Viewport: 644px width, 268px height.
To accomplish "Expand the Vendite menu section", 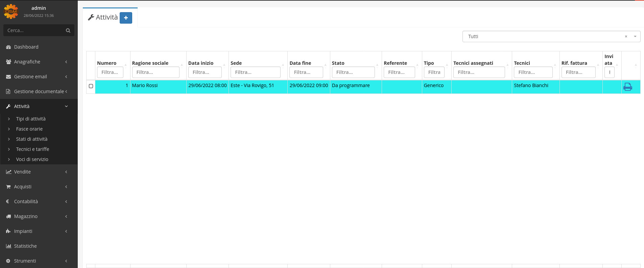I will click(22, 172).
